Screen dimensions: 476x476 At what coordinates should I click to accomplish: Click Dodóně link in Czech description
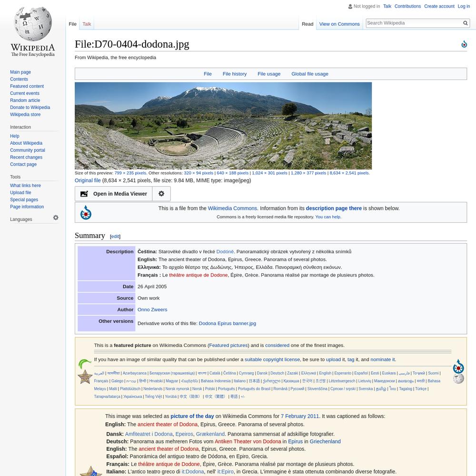[225, 252]
